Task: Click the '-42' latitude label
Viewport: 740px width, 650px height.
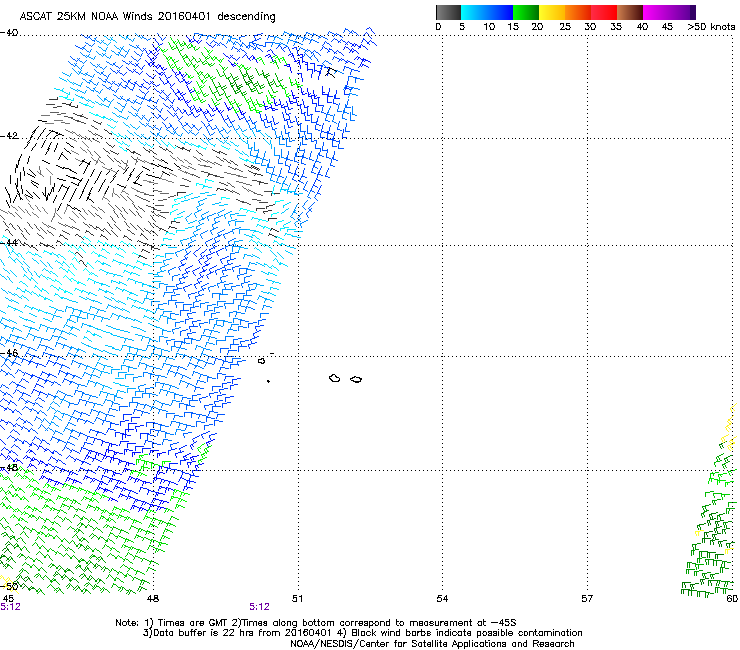Action: [9, 136]
